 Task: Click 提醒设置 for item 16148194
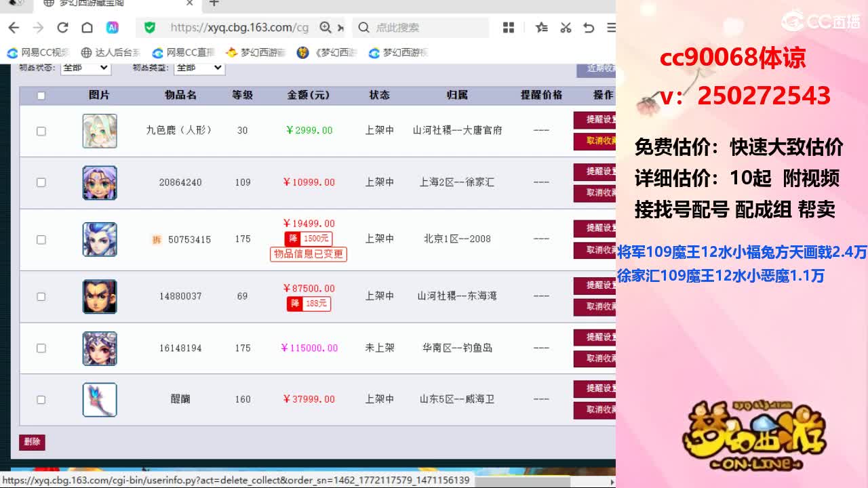point(595,337)
